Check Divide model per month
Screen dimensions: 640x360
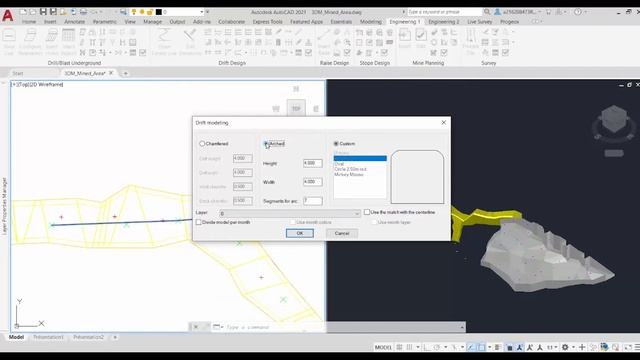(x=199, y=222)
